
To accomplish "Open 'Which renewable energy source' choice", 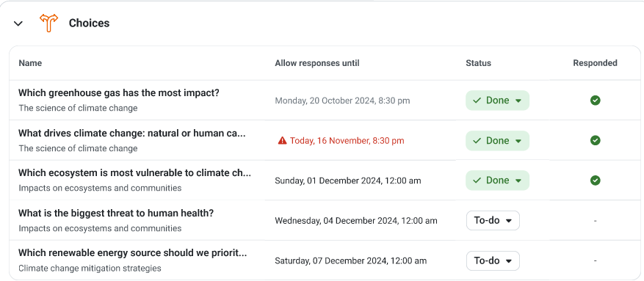I will click(x=133, y=253).
